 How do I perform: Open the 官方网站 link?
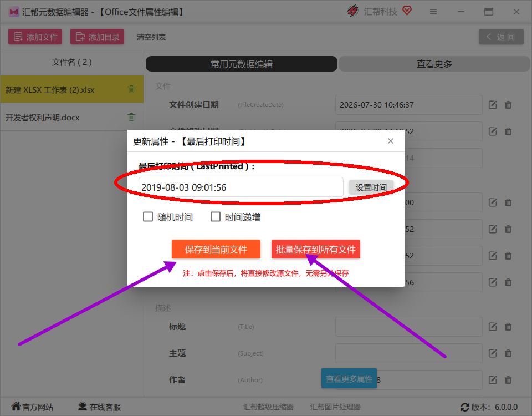click(x=33, y=407)
